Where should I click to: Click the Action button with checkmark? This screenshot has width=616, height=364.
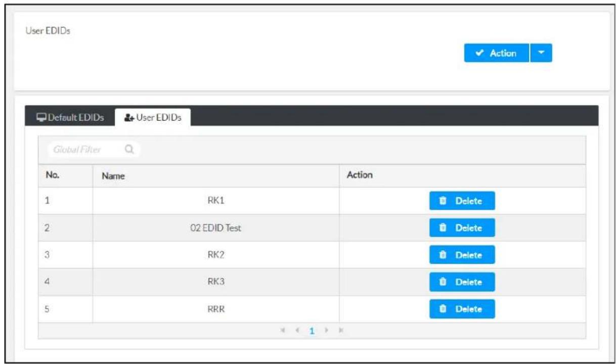click(x=497, y=53)
